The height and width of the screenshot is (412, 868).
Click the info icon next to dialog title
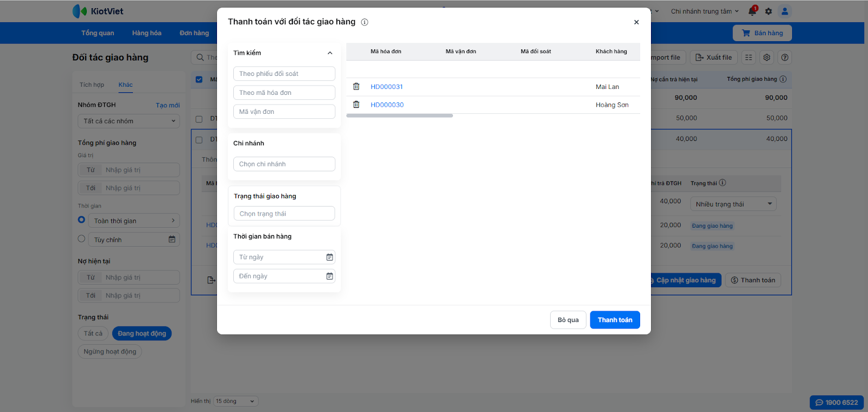pos(365,22)
